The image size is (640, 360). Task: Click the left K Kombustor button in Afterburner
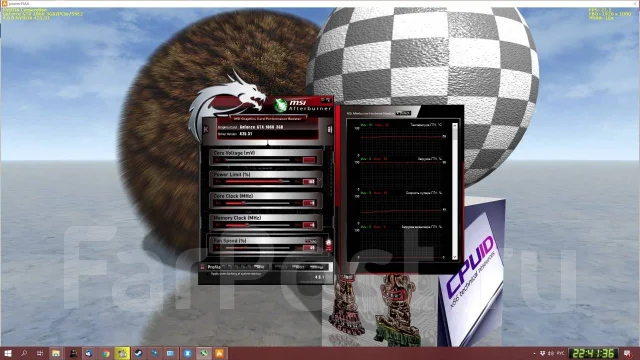pyautogui.click(x=206, y=129)
